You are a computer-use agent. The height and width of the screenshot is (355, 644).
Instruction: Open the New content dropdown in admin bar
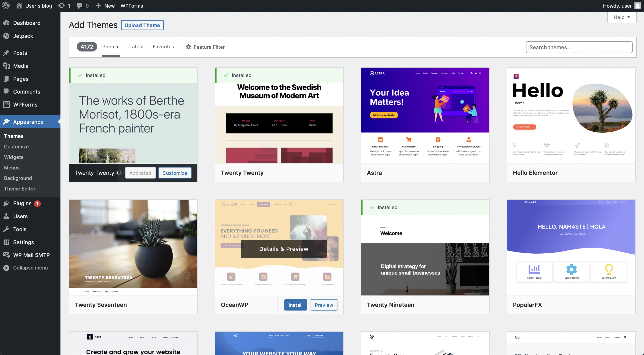(x=105, y=6)
